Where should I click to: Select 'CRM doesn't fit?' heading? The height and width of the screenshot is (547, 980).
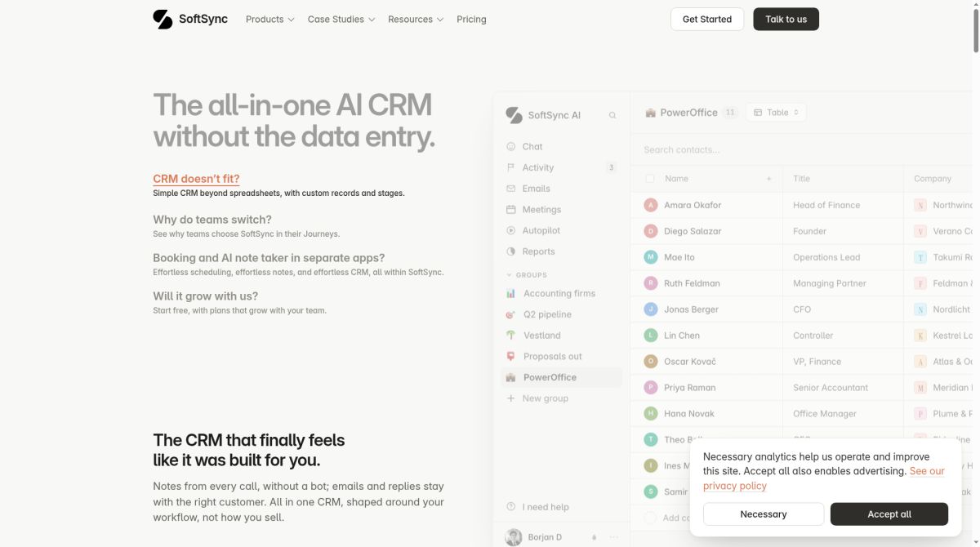pyautogui.click(x=196, y=179)
